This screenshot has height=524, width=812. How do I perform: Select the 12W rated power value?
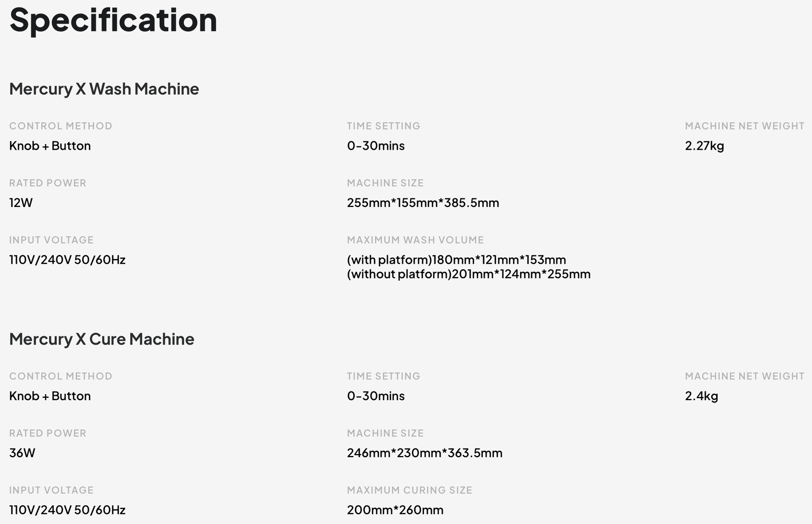pos(21,203)
